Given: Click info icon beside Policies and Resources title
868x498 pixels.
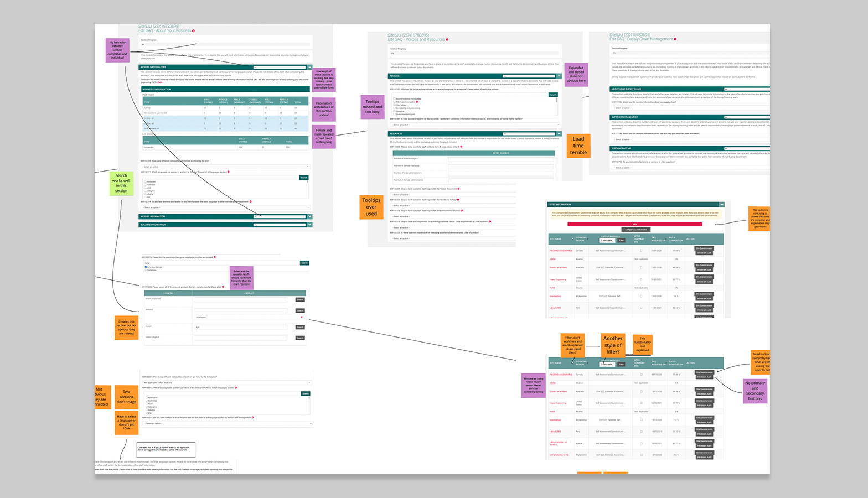Looking at the screenshot, I should point(447,40).
